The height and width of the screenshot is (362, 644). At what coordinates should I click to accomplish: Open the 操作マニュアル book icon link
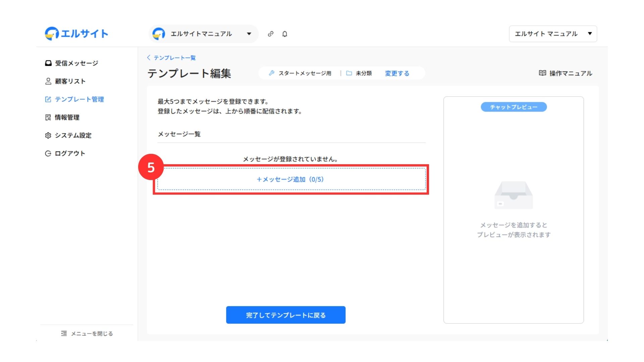point(542,73)
